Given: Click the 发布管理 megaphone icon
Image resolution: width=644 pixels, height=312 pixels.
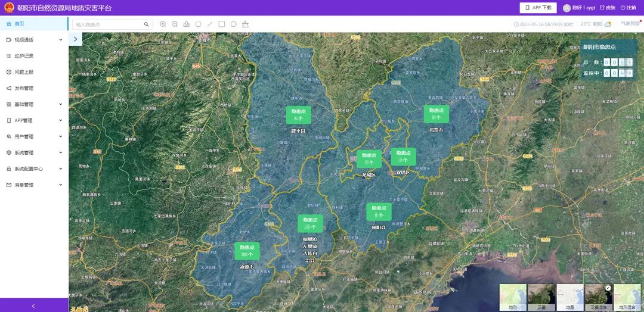Looking at the screenshot, I should click(x=9, y=88).
